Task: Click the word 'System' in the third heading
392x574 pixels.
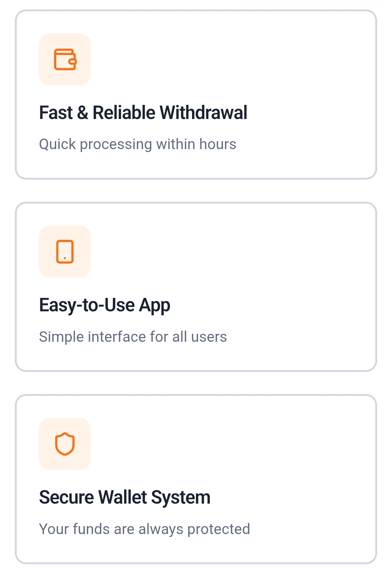Action: pos(181,498)
